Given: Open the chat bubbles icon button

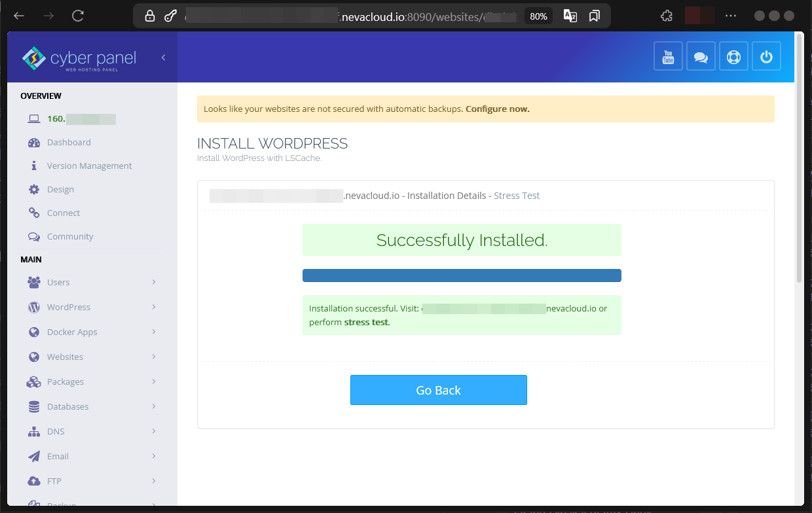Looking at the screenshot, I should [x=701, y=56].
